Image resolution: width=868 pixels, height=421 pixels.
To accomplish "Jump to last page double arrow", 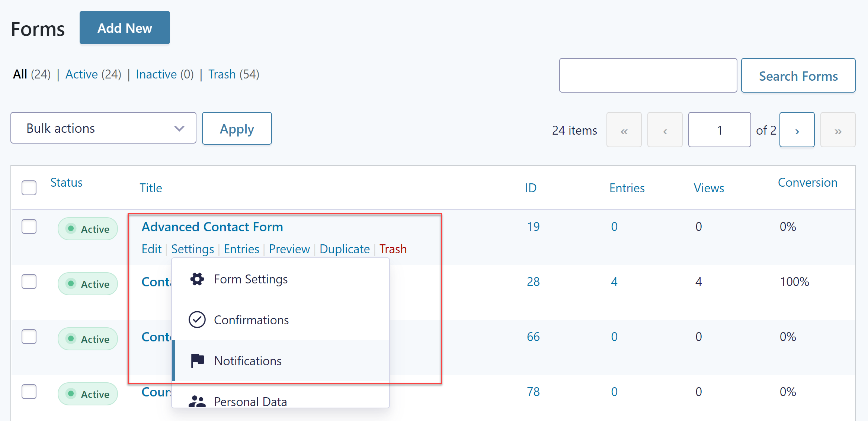I will (838, 130).
